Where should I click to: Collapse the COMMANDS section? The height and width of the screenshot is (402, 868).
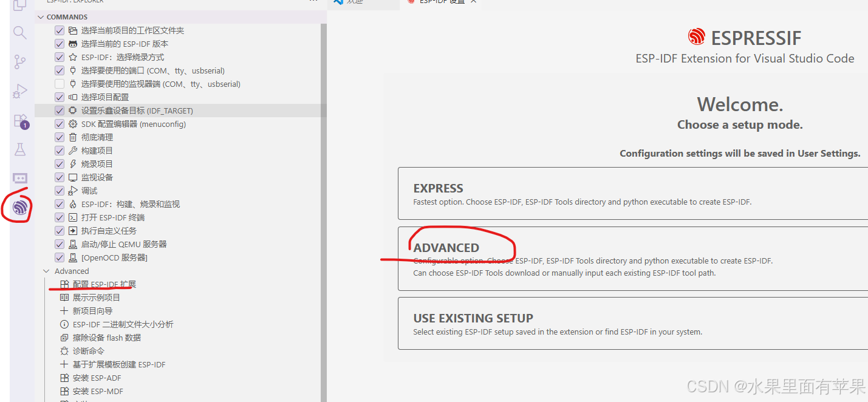point(180,17)
